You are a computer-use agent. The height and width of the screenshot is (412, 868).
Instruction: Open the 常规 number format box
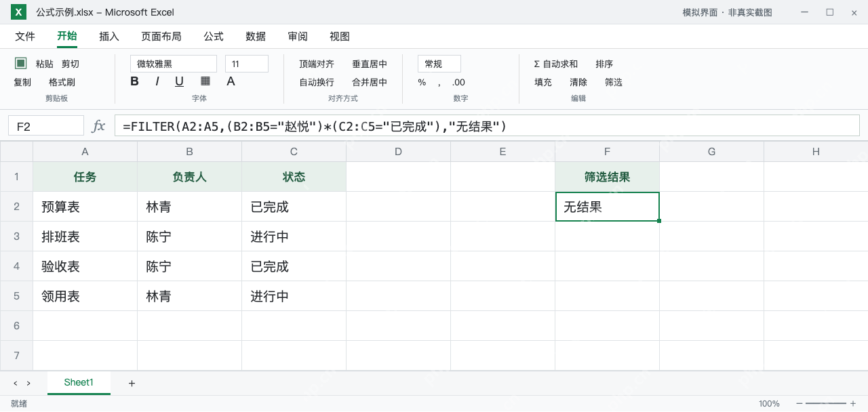coord(439,64)
